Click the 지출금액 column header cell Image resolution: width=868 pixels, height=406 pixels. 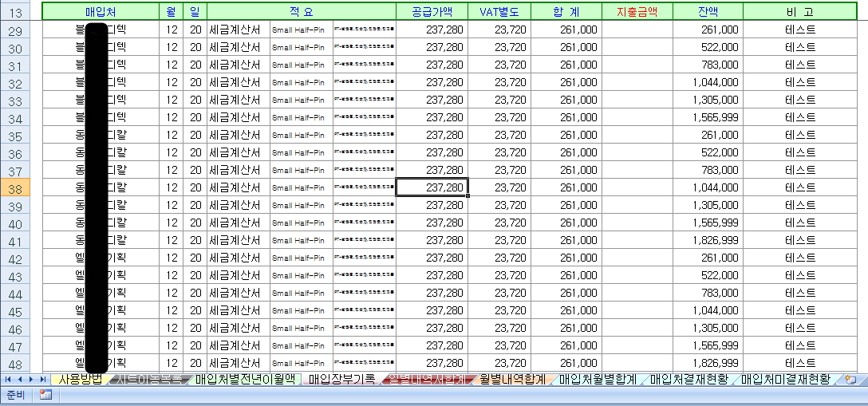pos(637,11)
